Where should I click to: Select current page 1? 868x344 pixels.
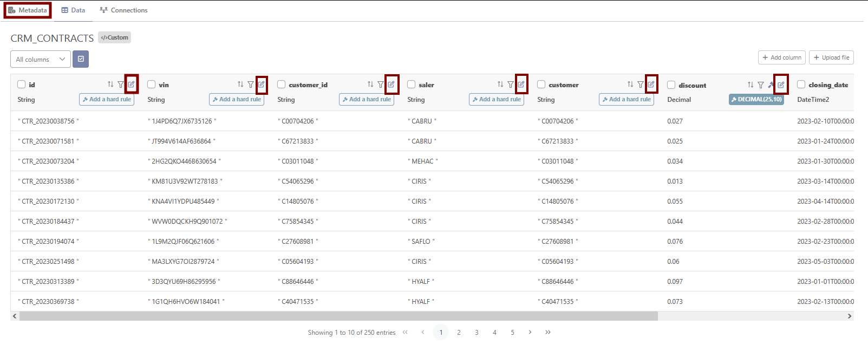coord(441,332)
